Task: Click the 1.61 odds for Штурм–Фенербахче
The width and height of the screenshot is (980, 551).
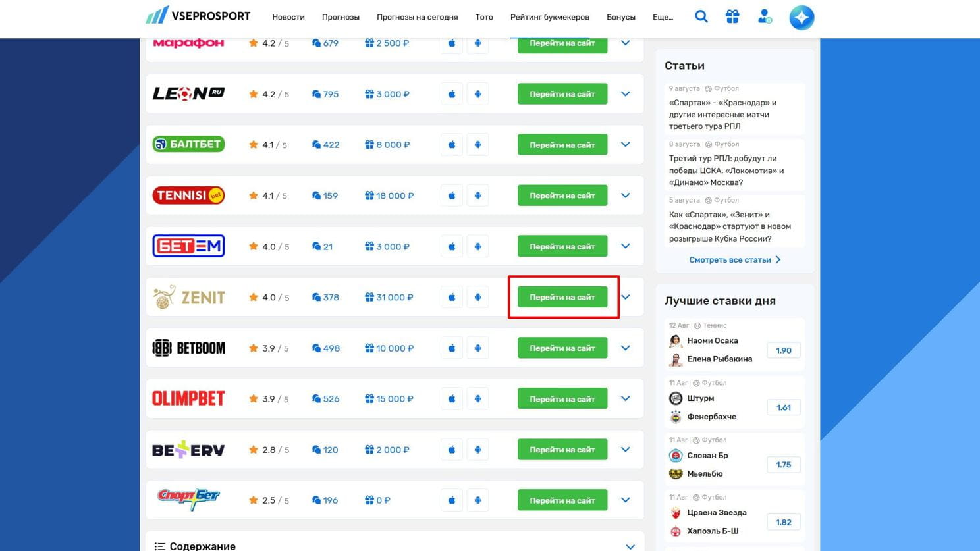Action: click(784, 407)
